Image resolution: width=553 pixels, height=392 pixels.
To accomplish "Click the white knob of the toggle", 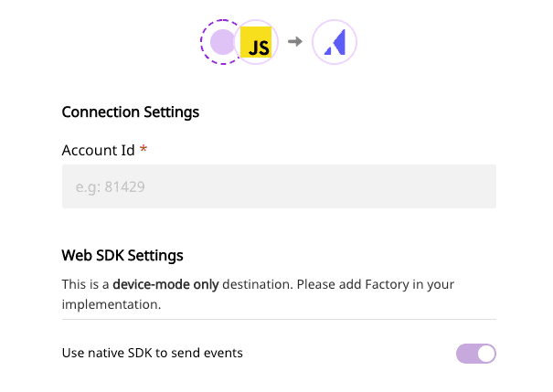I will point(485,353).
